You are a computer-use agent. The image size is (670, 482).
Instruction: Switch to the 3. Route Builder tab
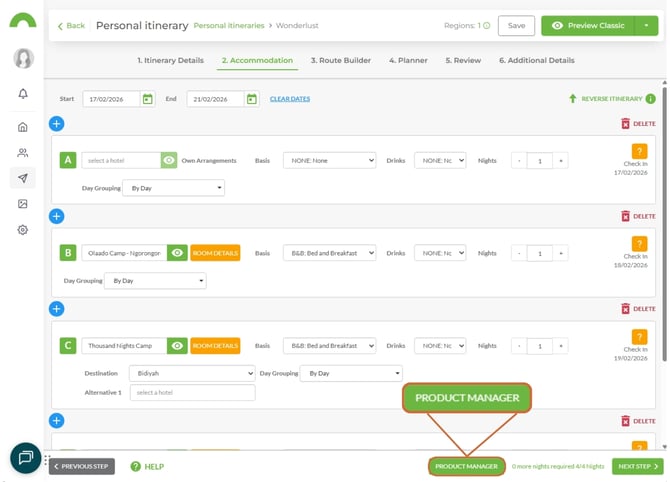(340, 60)
